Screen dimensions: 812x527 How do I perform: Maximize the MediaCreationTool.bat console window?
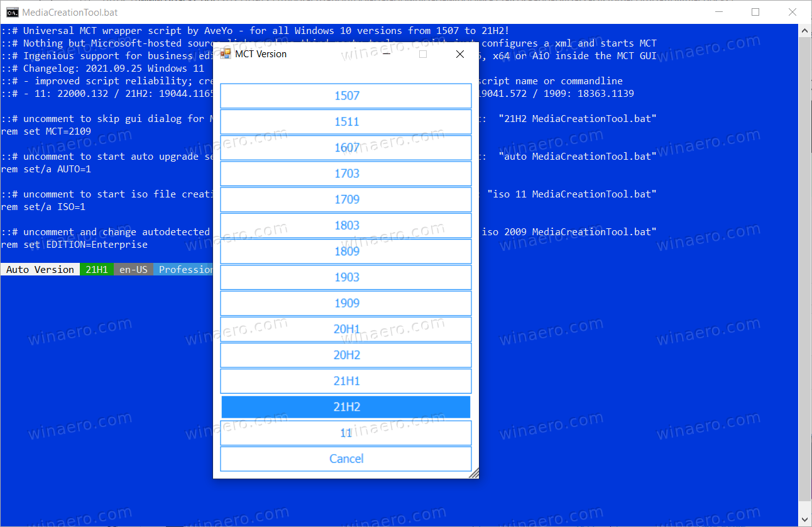[x=755, y=12]
